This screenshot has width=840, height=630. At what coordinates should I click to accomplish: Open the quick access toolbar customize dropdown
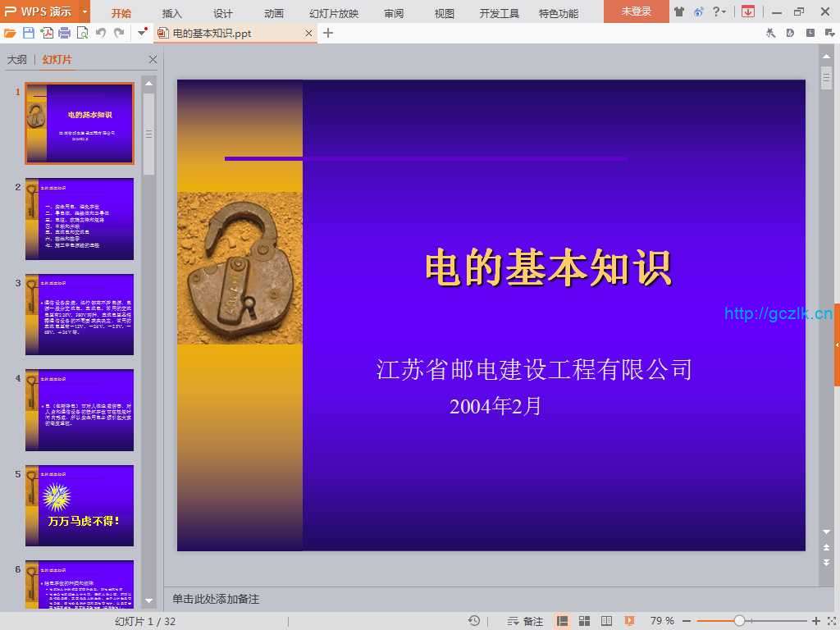[142, 33]
